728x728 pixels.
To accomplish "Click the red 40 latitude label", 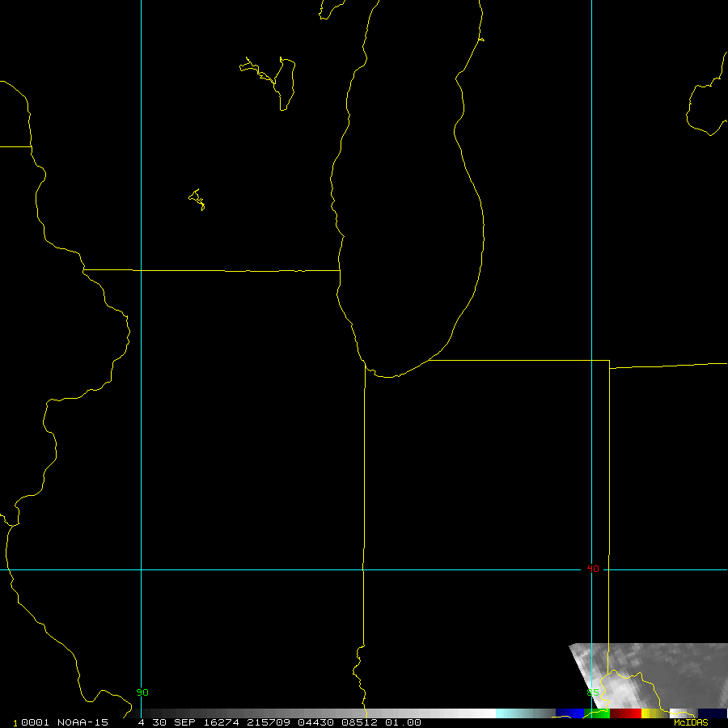I will tap(593, 569).
